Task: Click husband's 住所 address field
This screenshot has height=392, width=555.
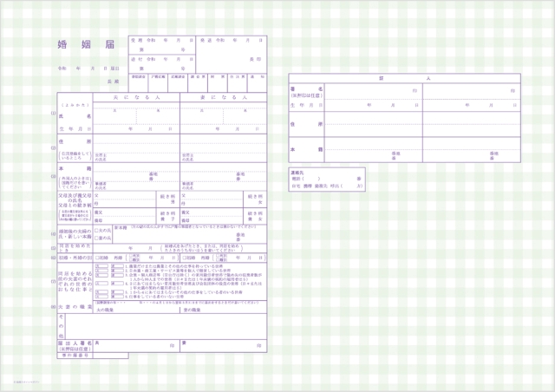Action: (x=136, y=143)
